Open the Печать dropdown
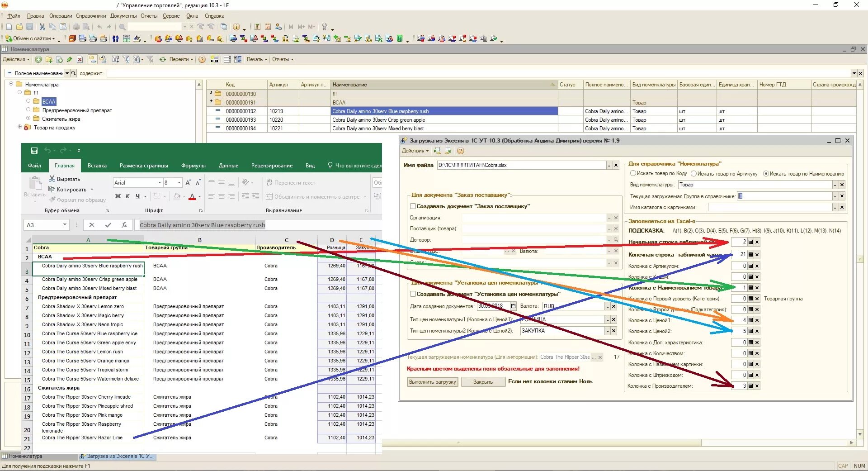The width and height of the screenshot is (868, 471). (257, 59)
